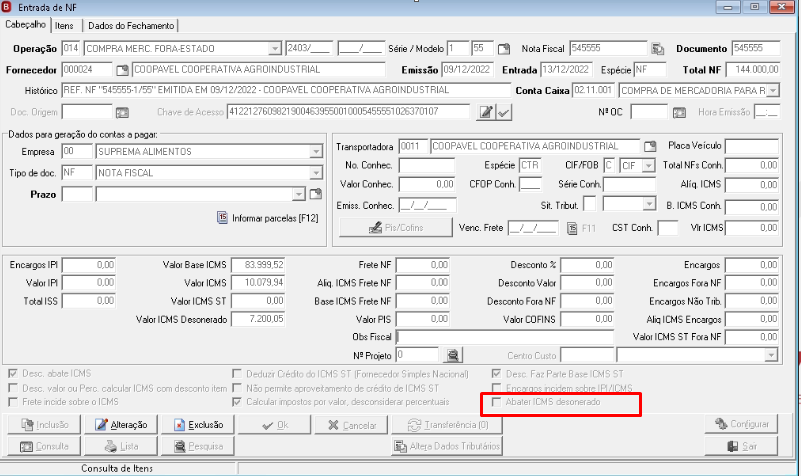Click the F11 calendar icon by Venc. Frete
801x476 pixels.
coord(572,228)
